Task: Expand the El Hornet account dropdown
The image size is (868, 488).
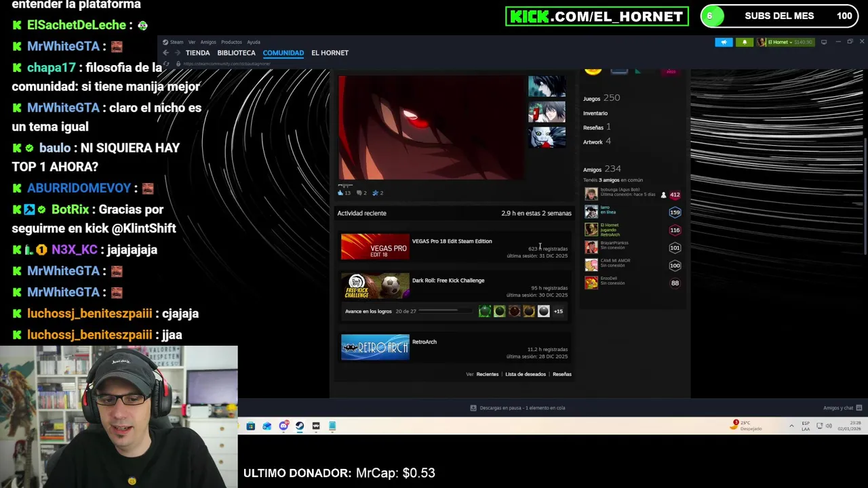Action: (x=785, y=42)
